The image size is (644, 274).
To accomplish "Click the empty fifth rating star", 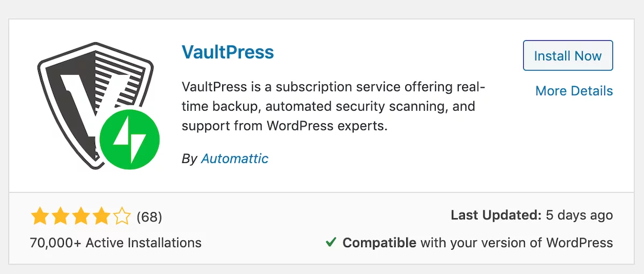I will point(121,217).
